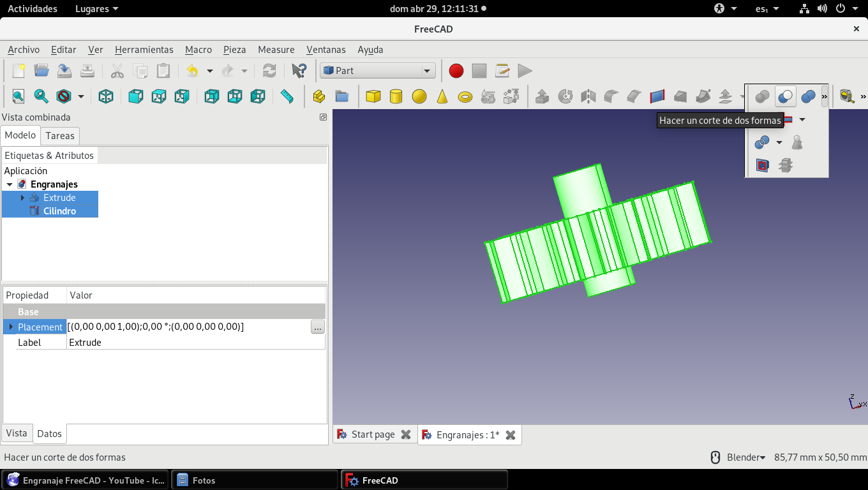
Task: Click the Extrude tool icon
Action: pos(542,96)
